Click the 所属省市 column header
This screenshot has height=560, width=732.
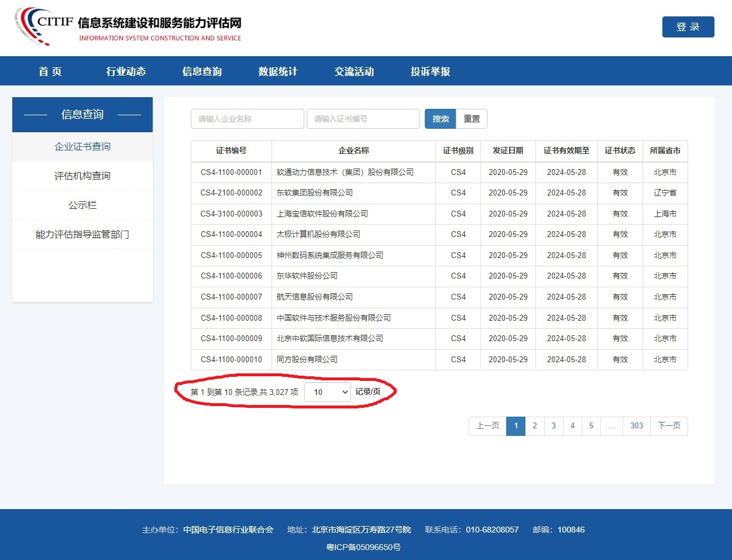click(x=665, y=151)
